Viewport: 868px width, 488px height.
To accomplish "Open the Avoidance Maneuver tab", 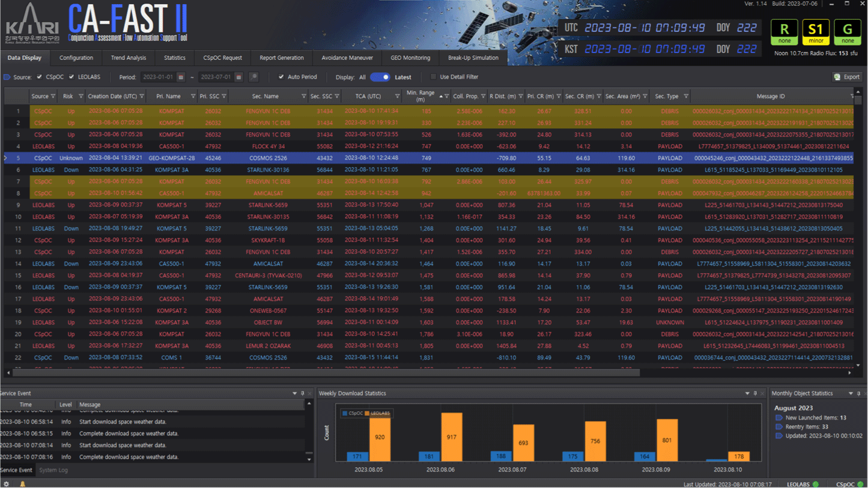I will click(347, 58).
